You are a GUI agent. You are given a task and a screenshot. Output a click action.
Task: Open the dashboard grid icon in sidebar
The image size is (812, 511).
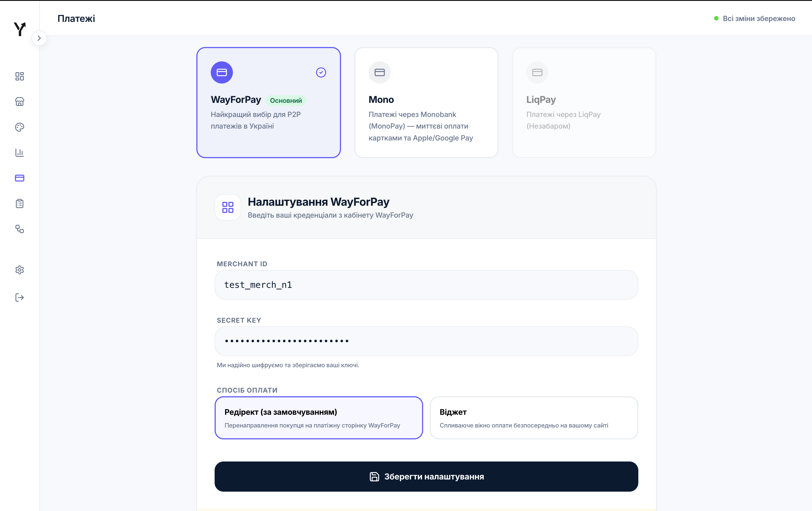click(20, 76)
